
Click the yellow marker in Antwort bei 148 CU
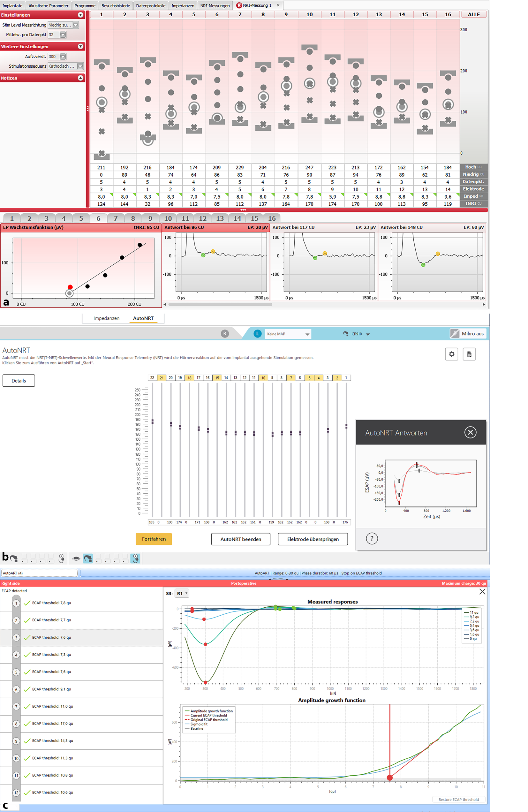[x=438, y=254]
